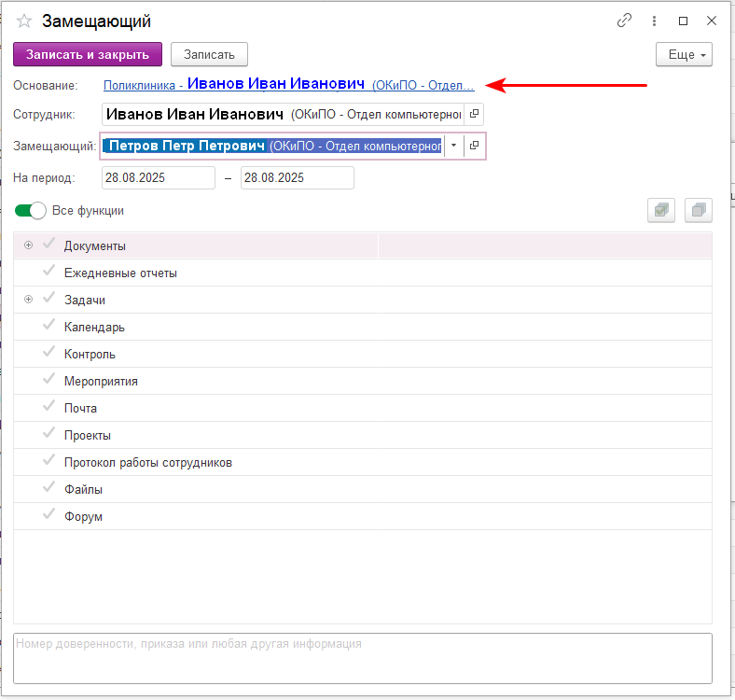Toggle the checkmark for Почта

(x=49, y=408)
